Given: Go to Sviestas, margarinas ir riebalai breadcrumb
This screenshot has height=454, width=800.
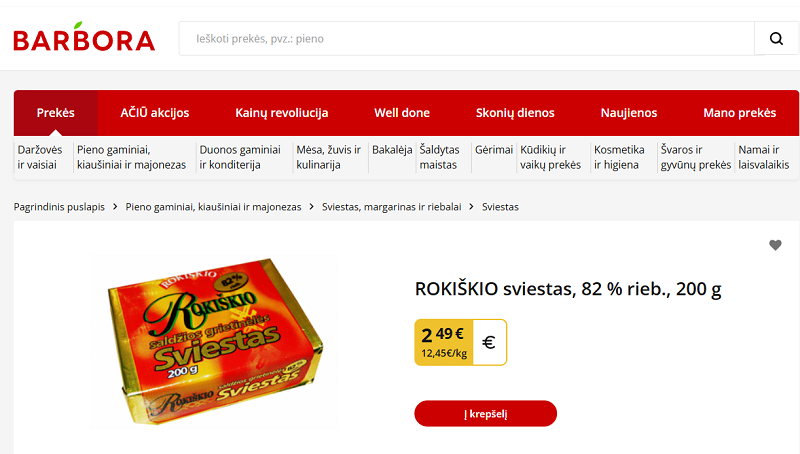Looking at the screenshot, I should click(391, 207).
